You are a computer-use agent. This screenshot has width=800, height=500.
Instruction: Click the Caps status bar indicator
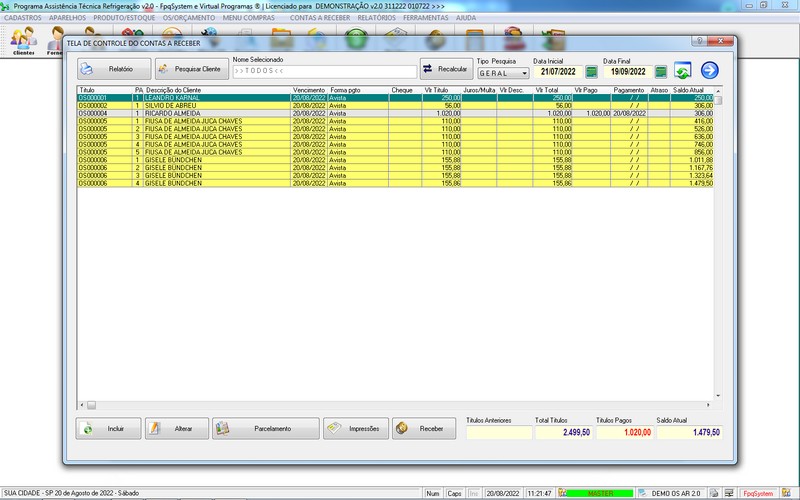tap(454, 493)
